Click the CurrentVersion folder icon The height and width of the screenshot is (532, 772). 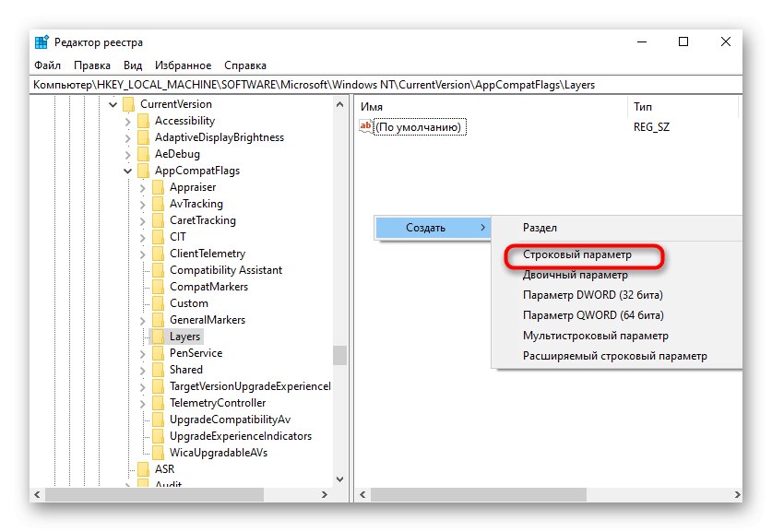(128, 104)
